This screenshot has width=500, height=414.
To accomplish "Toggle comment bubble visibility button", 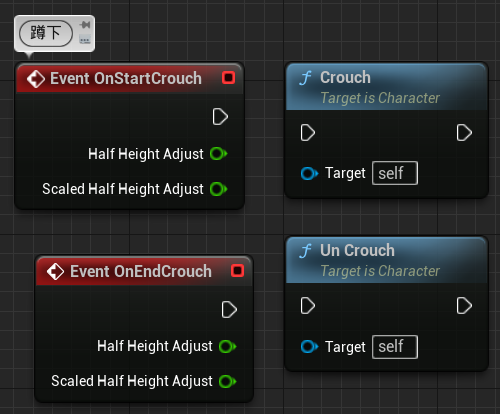I will click(x=85, y=40).
